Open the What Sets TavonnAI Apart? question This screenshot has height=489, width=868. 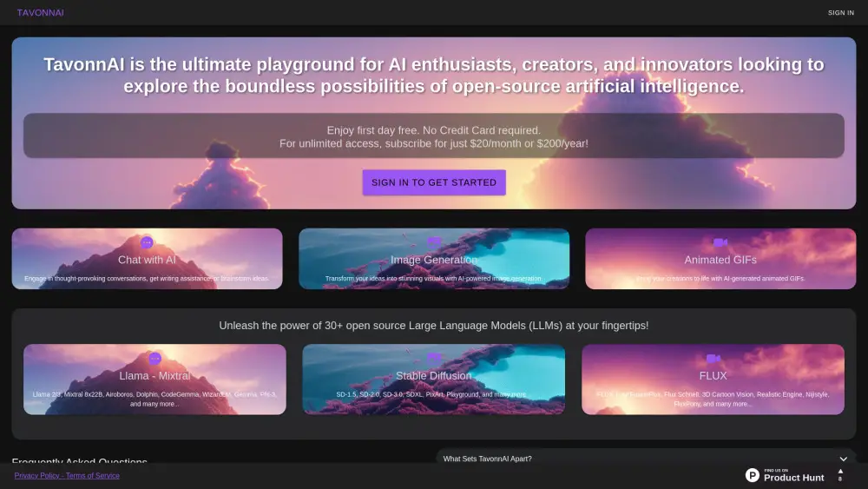point(488,459)
